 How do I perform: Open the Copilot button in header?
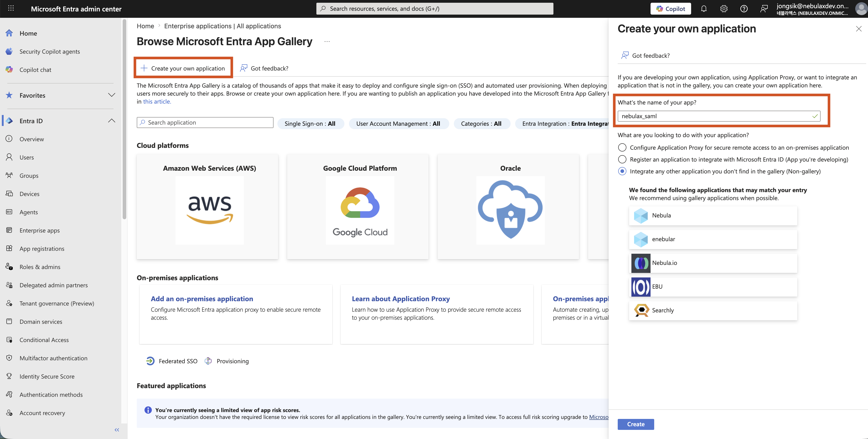coord(670,9)
